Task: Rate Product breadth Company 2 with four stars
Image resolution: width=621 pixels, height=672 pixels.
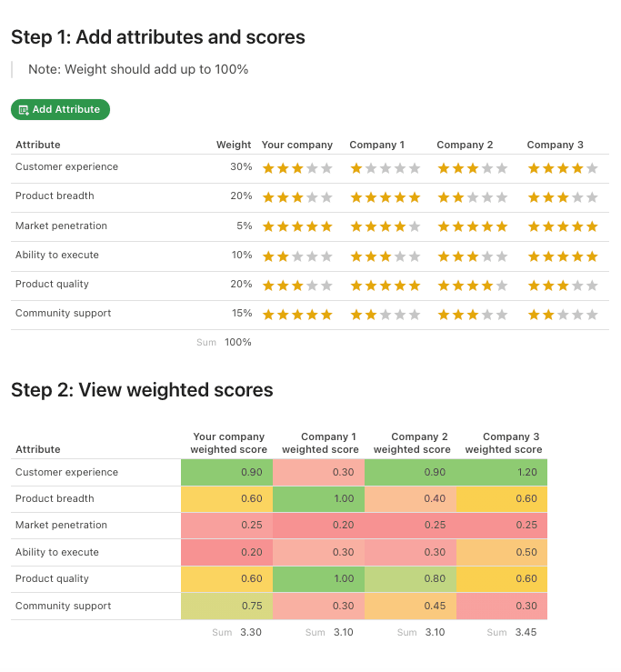Action: [487, 197]
